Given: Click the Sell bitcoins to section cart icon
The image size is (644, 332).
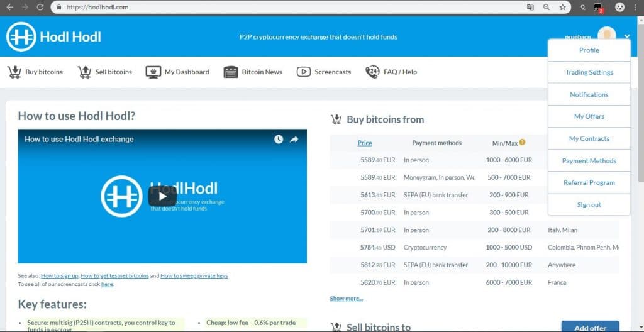Looking at the screenshot, I should (x=336, y=328).
